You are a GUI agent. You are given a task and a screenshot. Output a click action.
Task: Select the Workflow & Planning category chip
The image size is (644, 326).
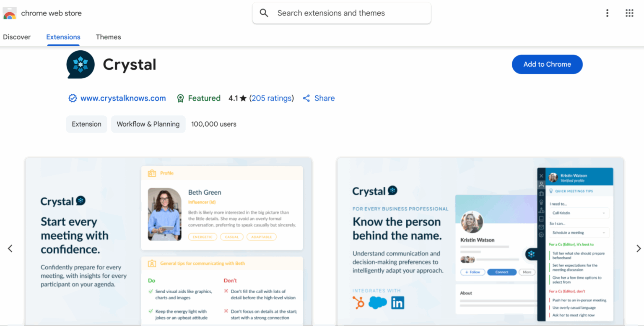point(148,124)
